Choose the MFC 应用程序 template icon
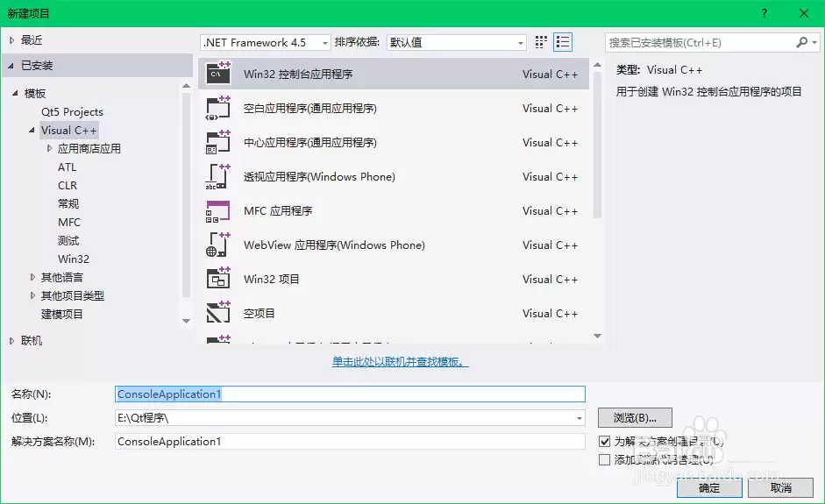The image size is (825, 504). click(x=217, y=211)
